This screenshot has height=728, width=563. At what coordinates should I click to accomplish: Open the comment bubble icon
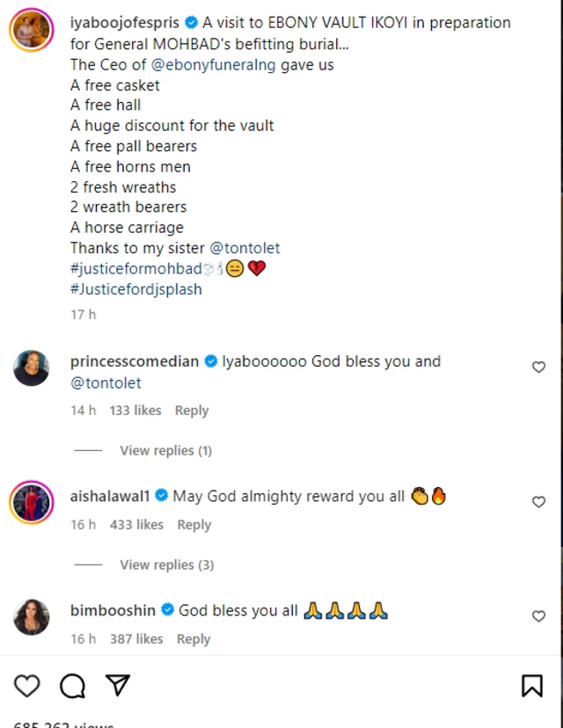tap(72, 686)
